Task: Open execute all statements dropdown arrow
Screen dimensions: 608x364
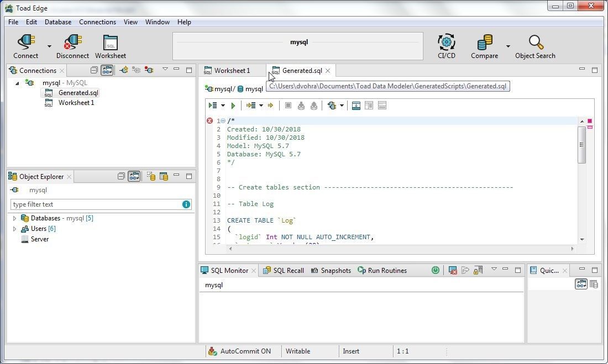Action: point(223,105)
